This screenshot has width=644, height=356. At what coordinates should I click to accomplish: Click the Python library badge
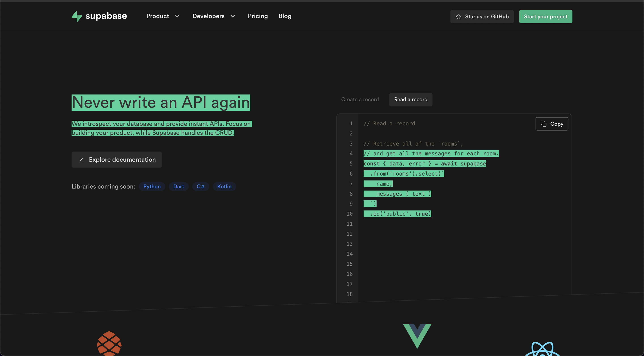(x=152, y=186)
